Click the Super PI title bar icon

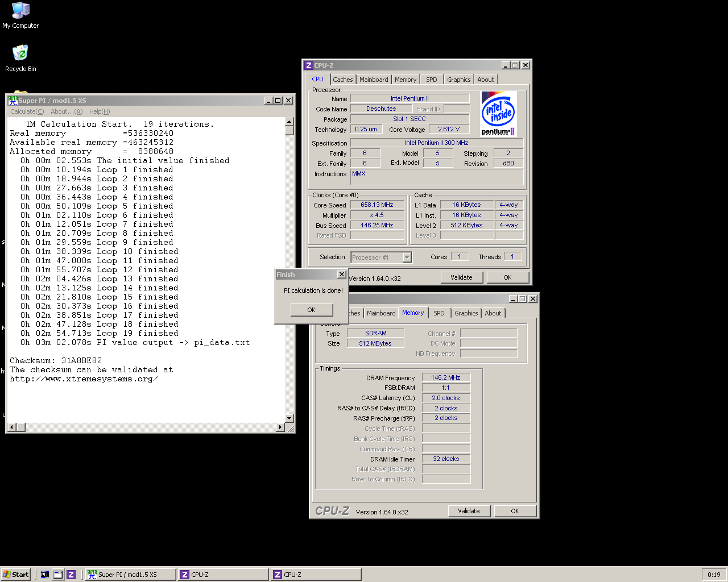(13, 100)
